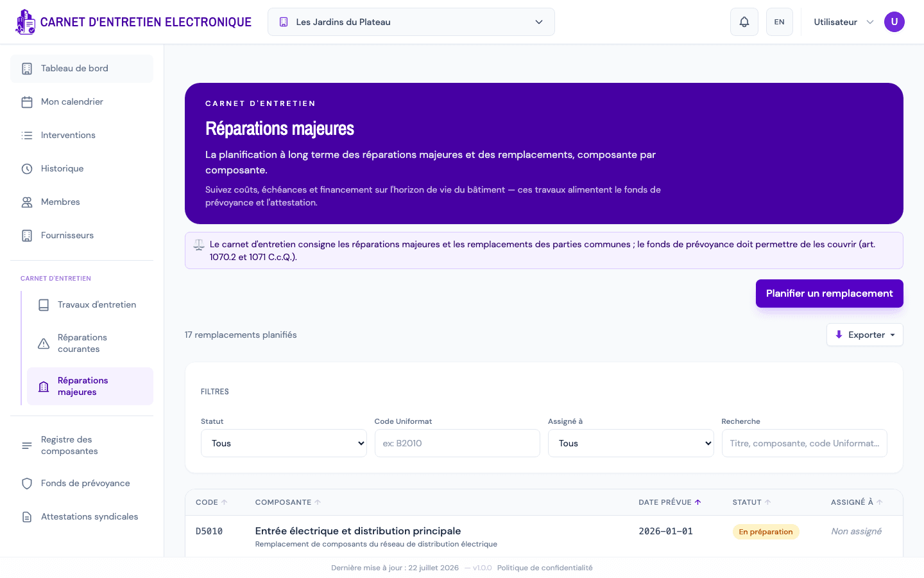Click the user avatar U circle
Image resolution: width=924 pixels, height=578 pixels.
(894, 22)
